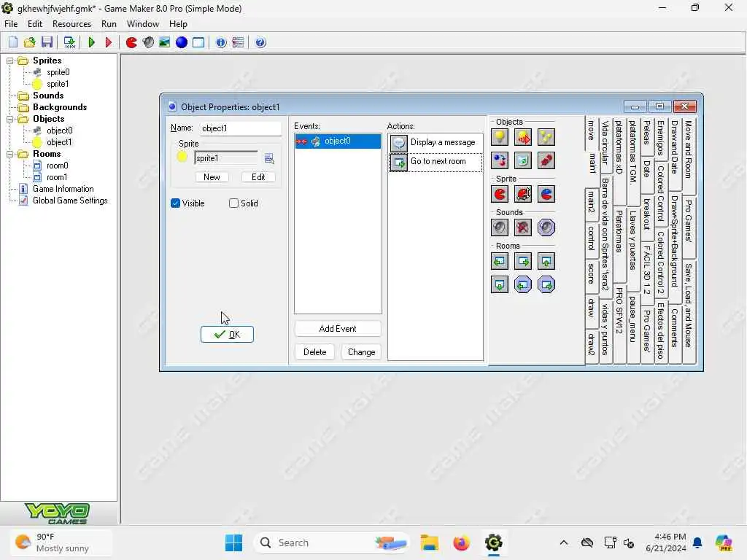
Task: Pick the Play Sound action icon
Action: pyautogui.click(x=499, y=227)
